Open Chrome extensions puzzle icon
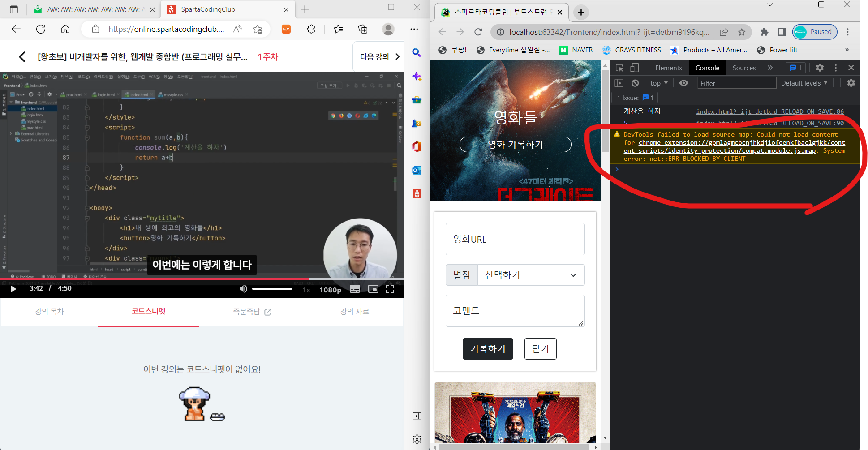The width and height of the screenshot is (868, 450). click(764, 32)
